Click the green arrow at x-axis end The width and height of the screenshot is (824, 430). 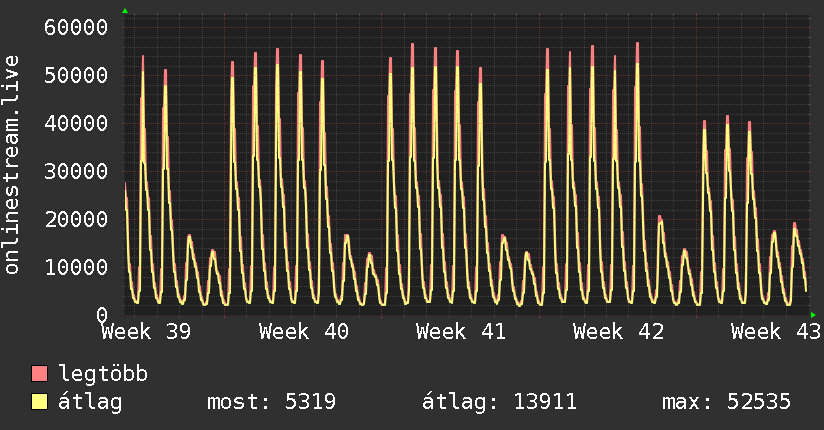813,315
